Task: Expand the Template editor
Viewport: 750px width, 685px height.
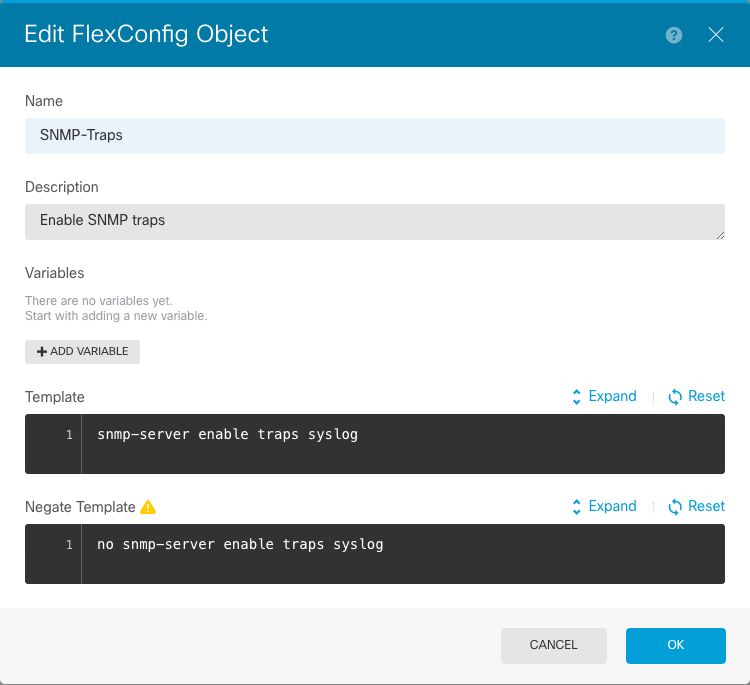Action: click(603, 396)
